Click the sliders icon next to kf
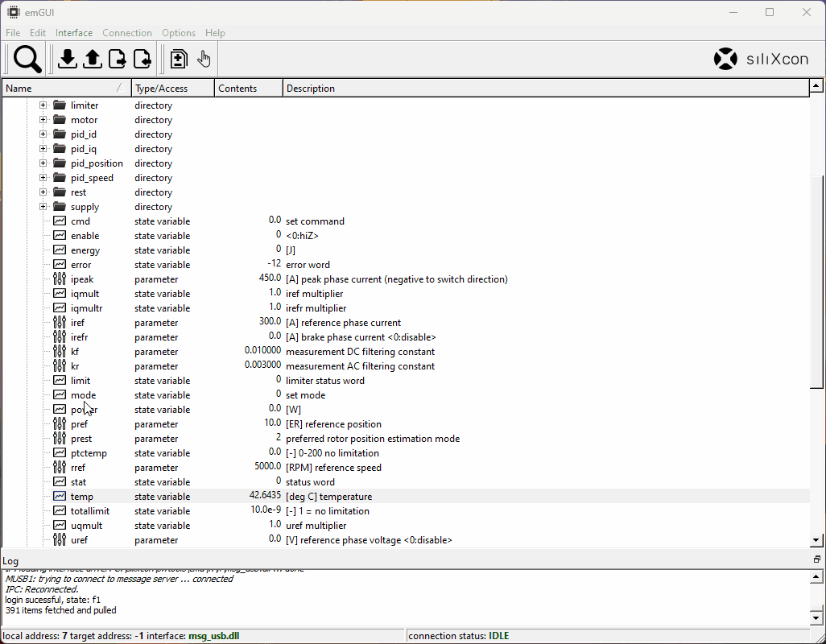This screenshot has width=826, height=644. 60,351
